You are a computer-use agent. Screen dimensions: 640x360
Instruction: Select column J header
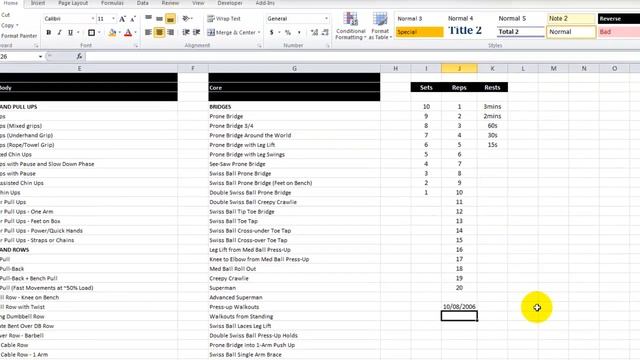(x=459, y=69)
